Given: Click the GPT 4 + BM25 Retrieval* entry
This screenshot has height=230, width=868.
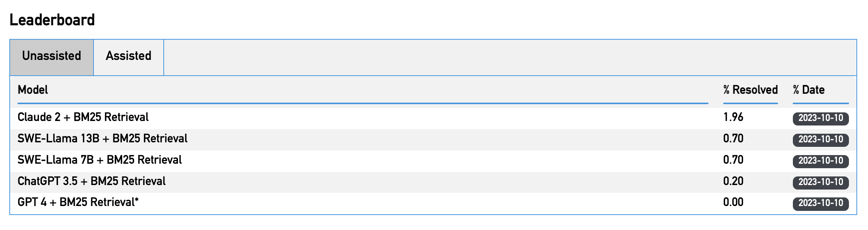Looking at the screenshot, I should (x=78, y=202).
